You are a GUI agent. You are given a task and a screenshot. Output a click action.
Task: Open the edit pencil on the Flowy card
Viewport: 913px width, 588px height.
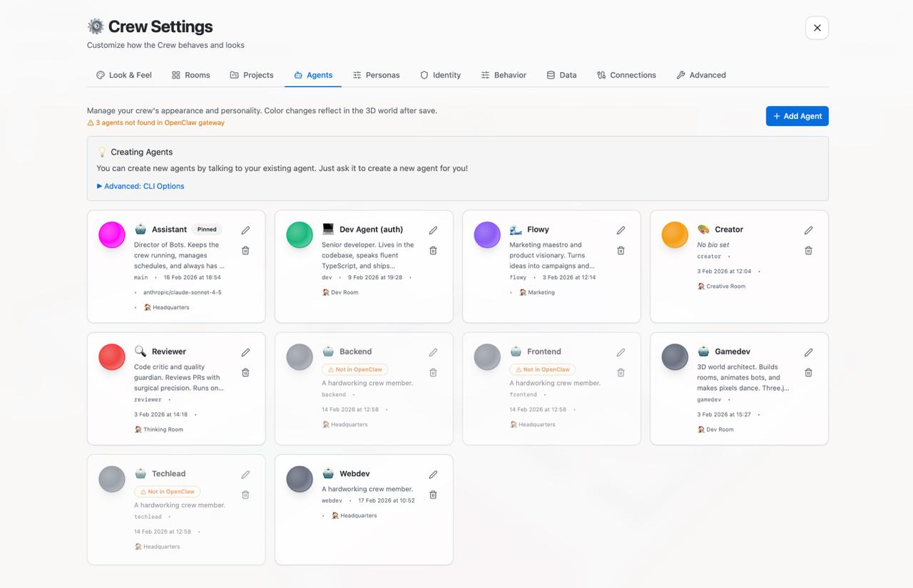point(621,230)
